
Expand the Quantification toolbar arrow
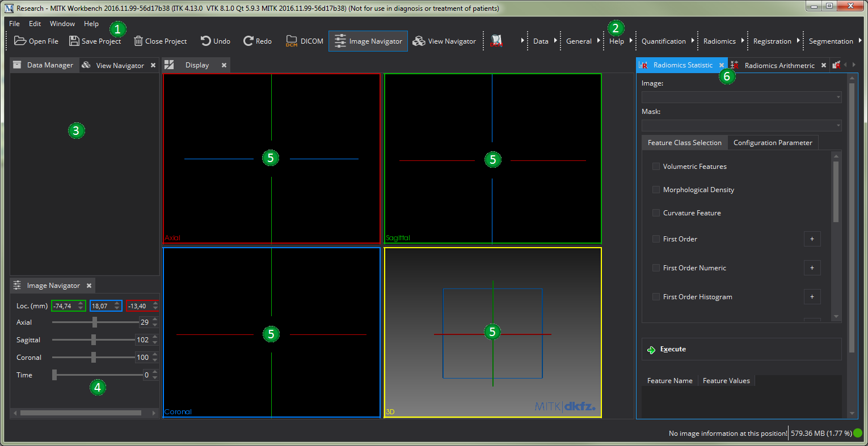pyautogui.click(x=693, y=41)
